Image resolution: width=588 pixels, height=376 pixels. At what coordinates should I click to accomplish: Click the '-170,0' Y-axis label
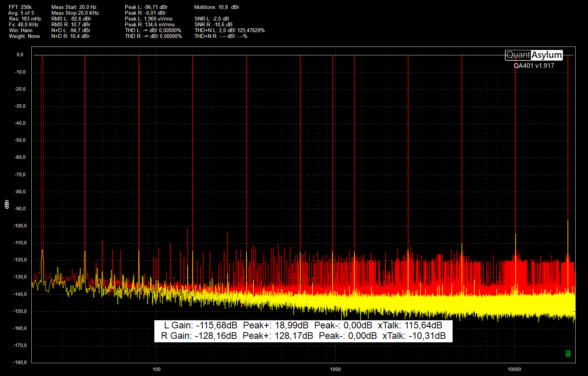point(20,345)
